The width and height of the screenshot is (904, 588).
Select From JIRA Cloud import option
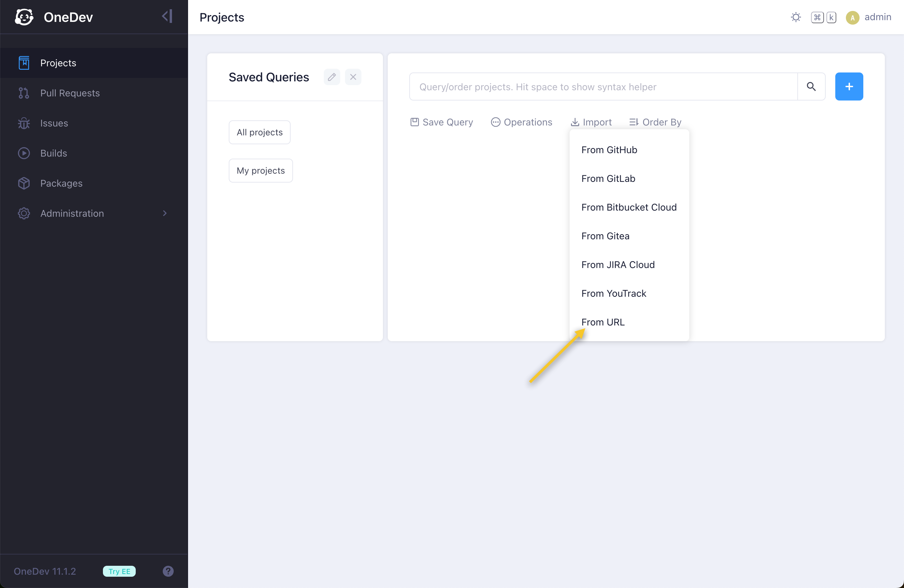[617, 265]
